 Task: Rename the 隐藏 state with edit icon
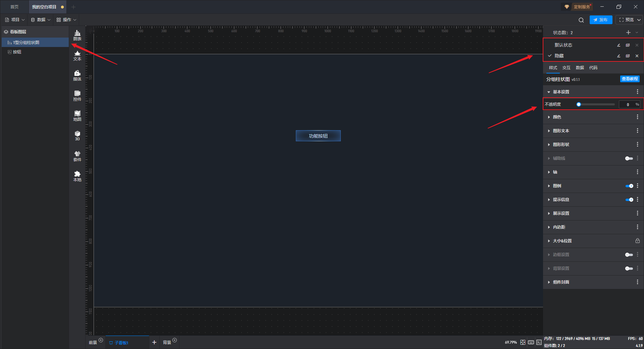pos(619,56)
